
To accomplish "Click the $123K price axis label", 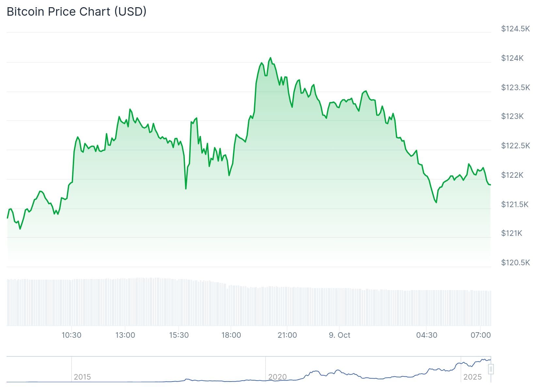I will pos(512,116).
